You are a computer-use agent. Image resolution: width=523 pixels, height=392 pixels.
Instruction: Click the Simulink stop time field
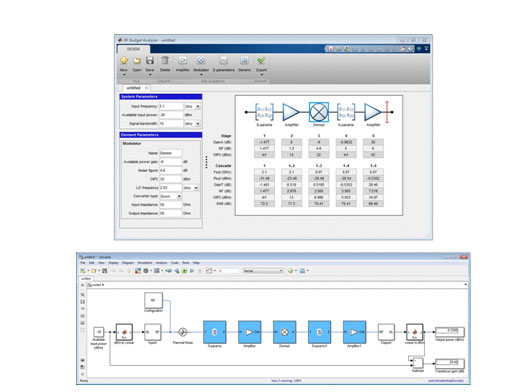228,271
